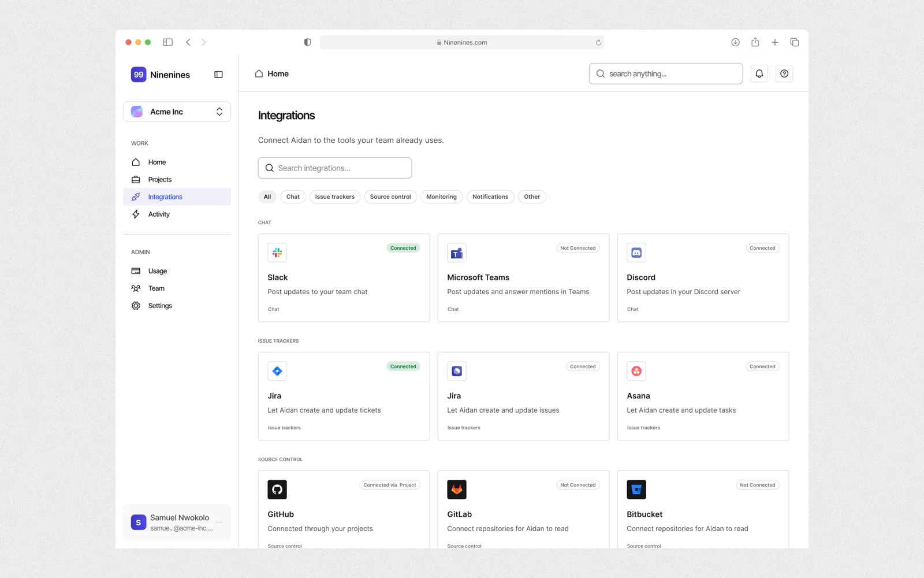Image resolution: width=924 pixels, height=578 pixels.
Task: Click Slack's Connected status badge
Action: [x=403, y=248]
